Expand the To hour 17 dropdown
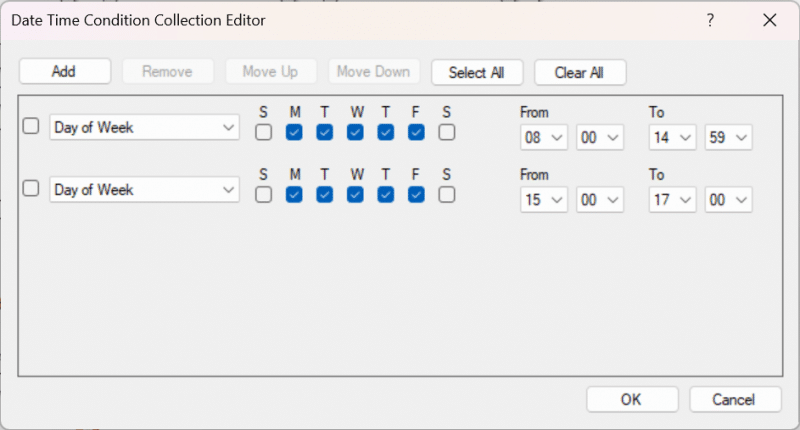The image size is (800, 430). (672, 200)
